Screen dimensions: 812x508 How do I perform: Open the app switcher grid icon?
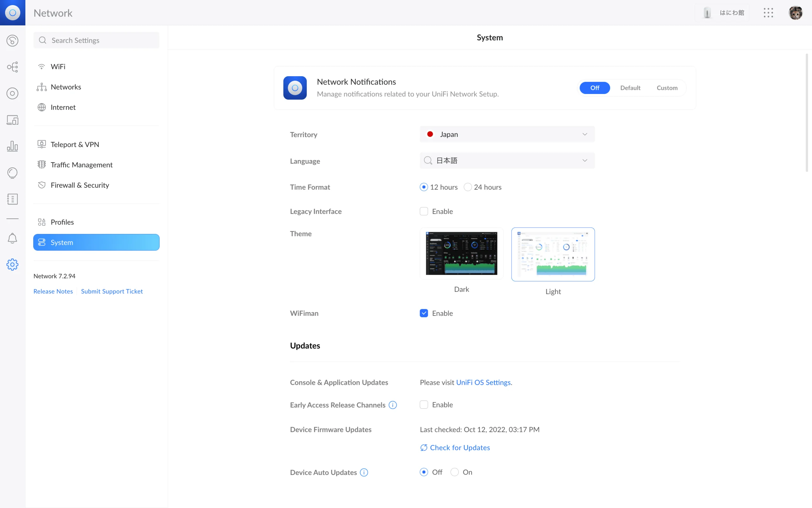point(768,13)
